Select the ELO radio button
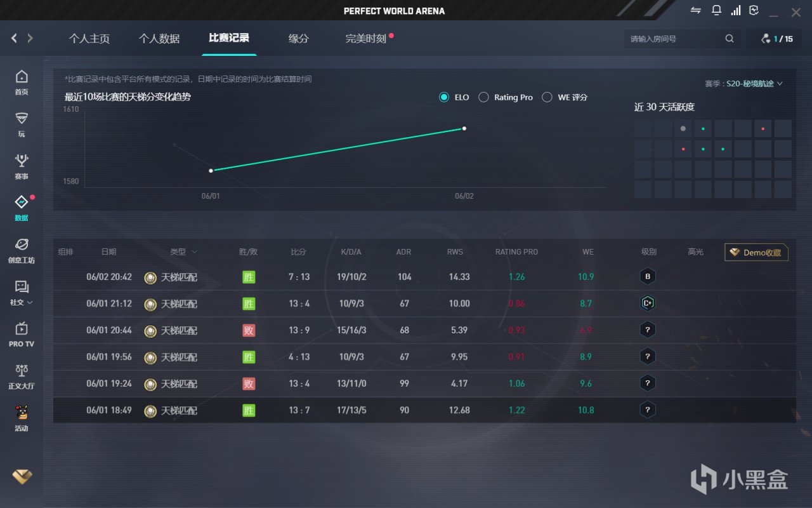The height and width of the screenshot is (508, 812). coord(444,97)
